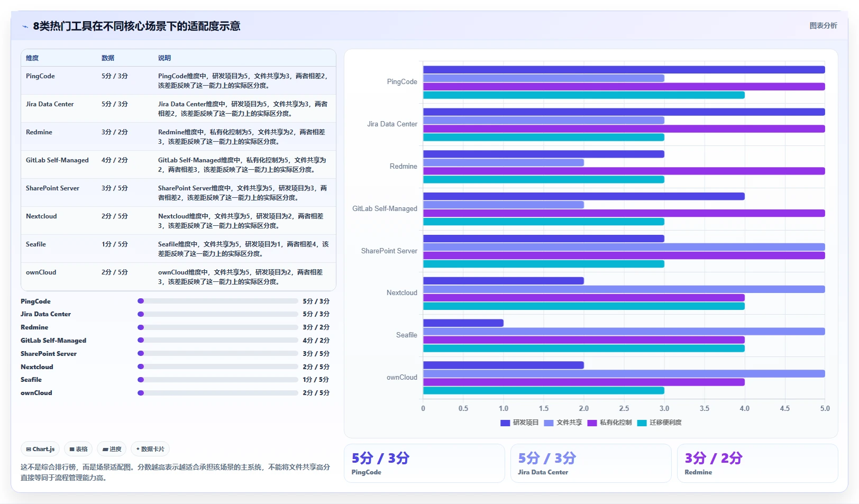
Task: Click the page title 8类热门工具适配度示意
Action: coord(136,26)
